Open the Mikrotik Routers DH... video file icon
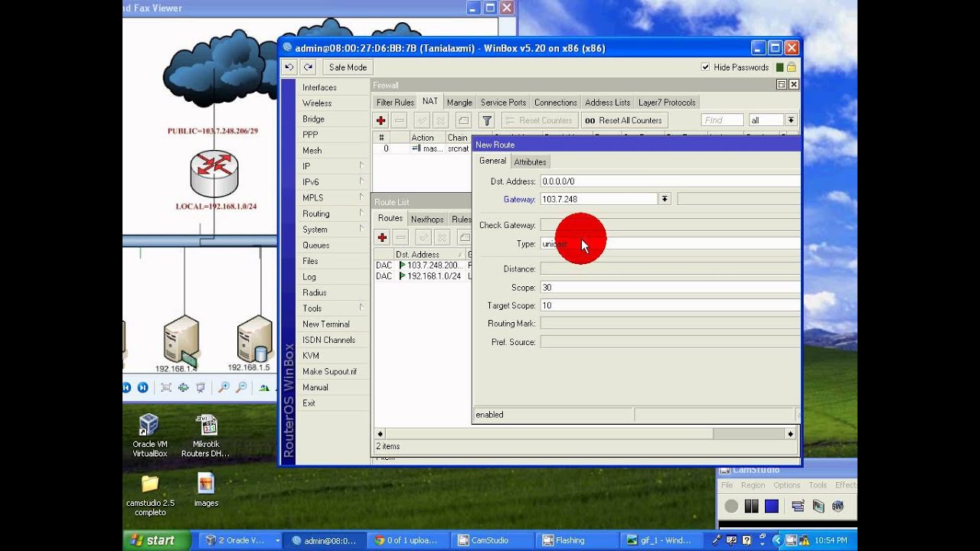 click(x=205, y=435)
